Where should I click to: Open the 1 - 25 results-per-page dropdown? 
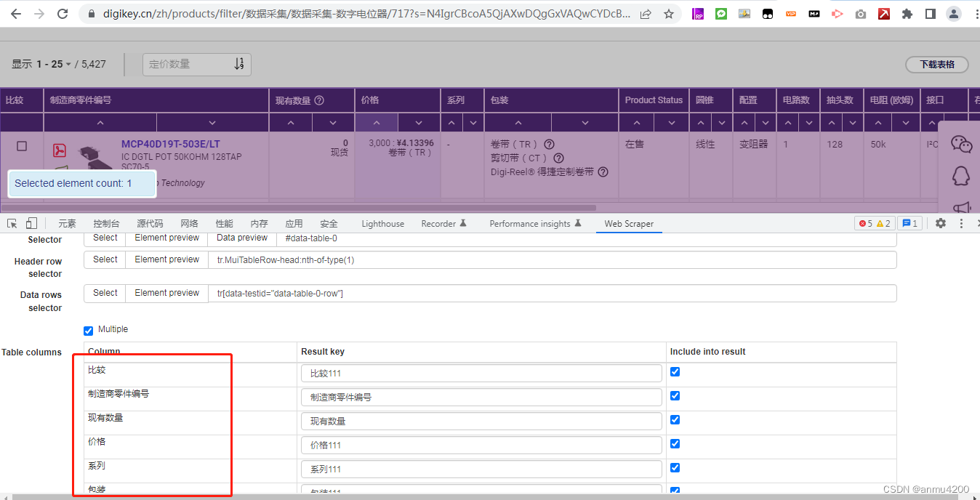tap(55, 64)
